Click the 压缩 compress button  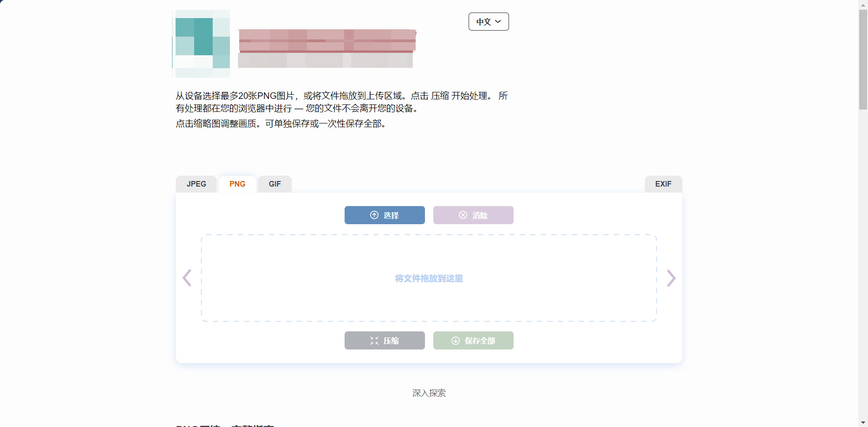pos(385,341)
